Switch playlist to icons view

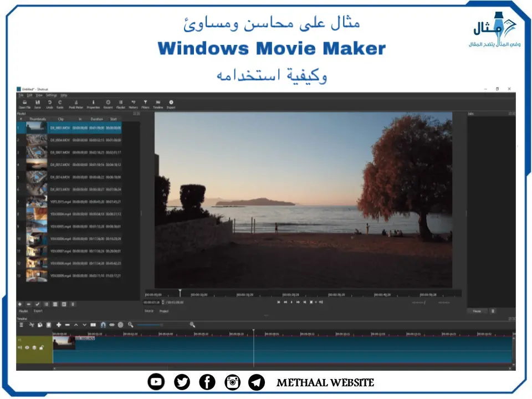(x=64, y=304)
